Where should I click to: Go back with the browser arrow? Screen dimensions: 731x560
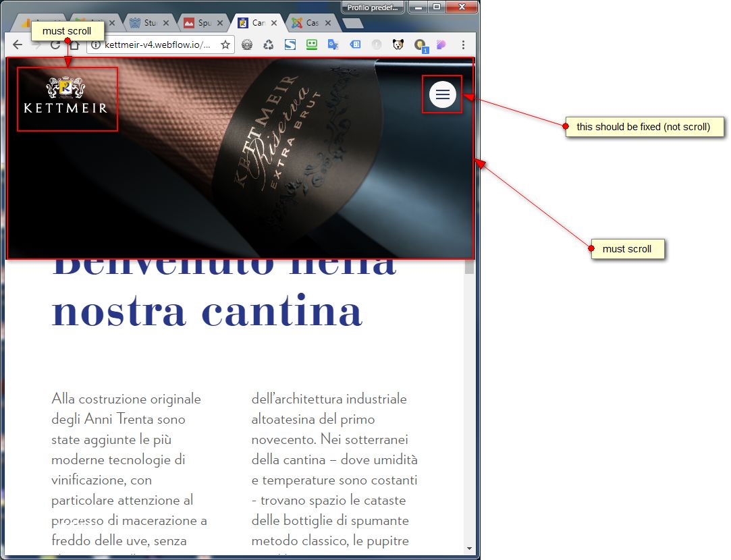[18, 45]
